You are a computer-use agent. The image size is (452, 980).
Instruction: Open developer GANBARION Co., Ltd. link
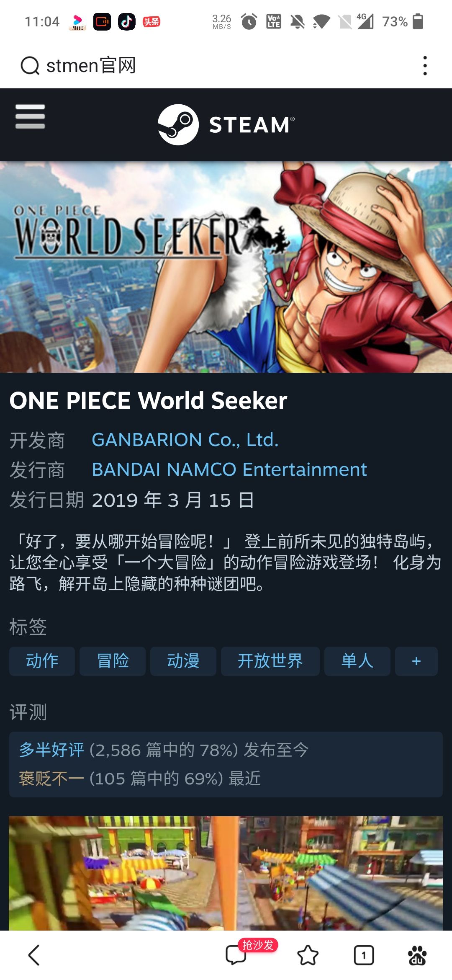click(x=185, y=440)
